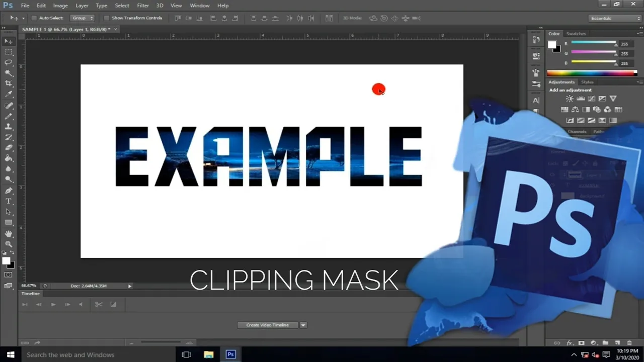
Task: Click the Windows Start button
Action: click(11, 354)
